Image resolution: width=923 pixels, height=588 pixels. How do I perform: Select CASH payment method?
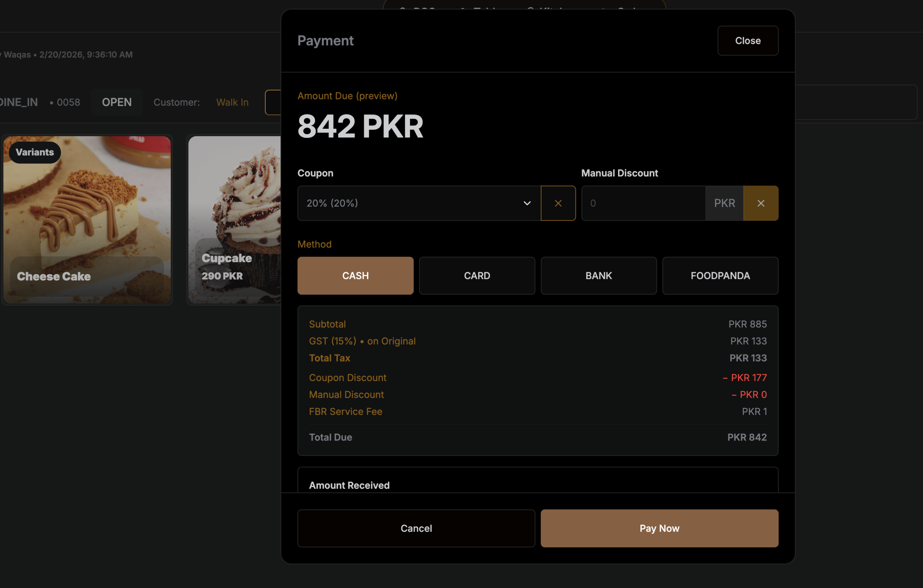click(x=355, y=275)
